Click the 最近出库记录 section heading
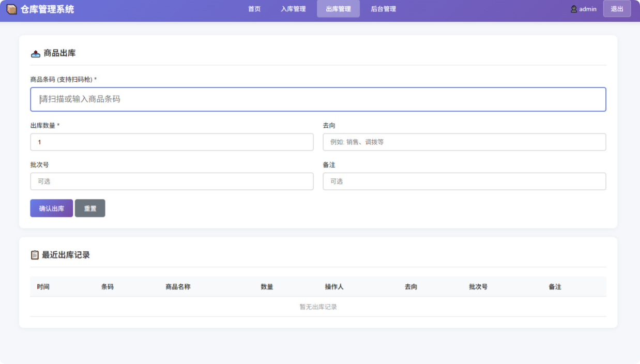This screenshot has width=640, height=364. pos(66,255)
